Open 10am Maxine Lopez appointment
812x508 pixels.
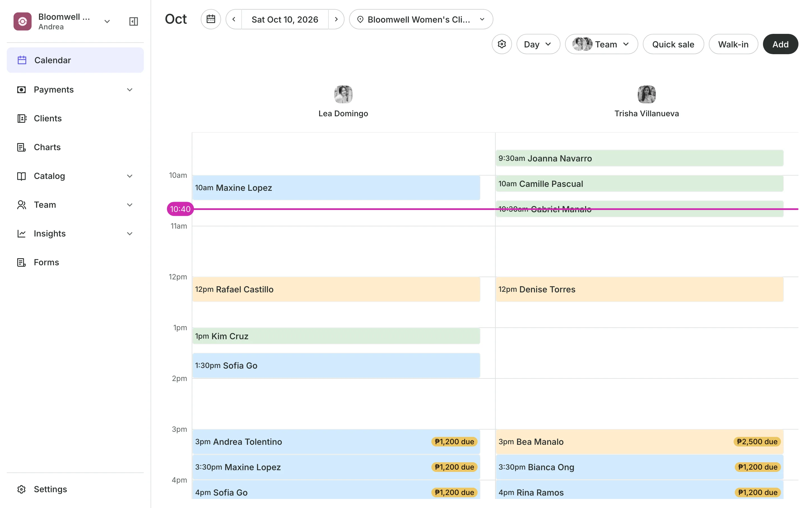click(x=336, y=188)
